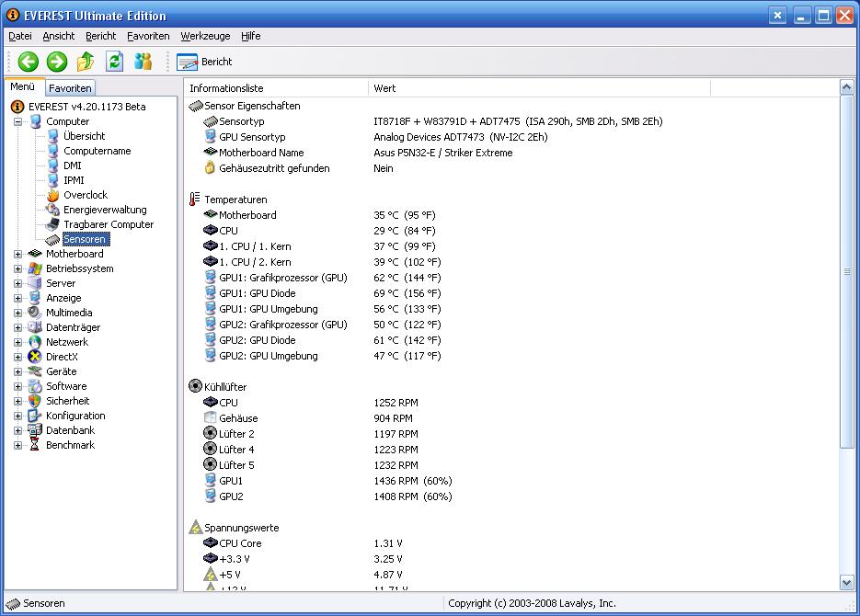Select Energieverwaltung in the tree
The image size is (860, 616).
point(105,210)
